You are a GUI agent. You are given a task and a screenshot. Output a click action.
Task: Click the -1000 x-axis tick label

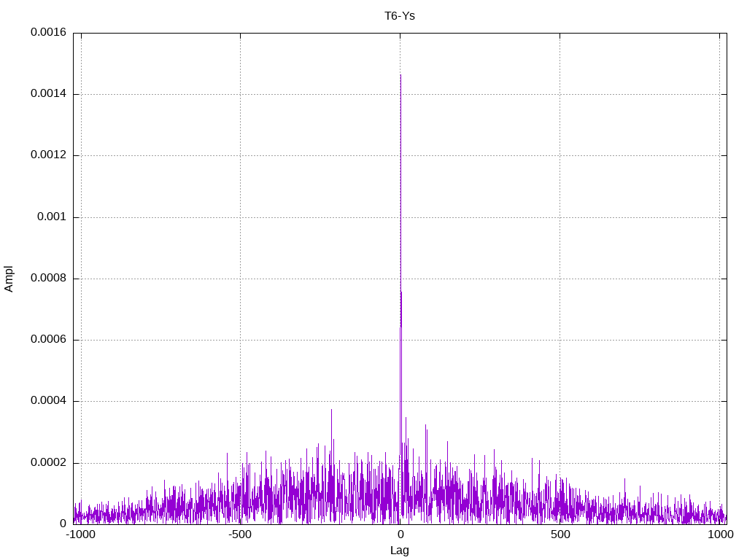point(80,534)
